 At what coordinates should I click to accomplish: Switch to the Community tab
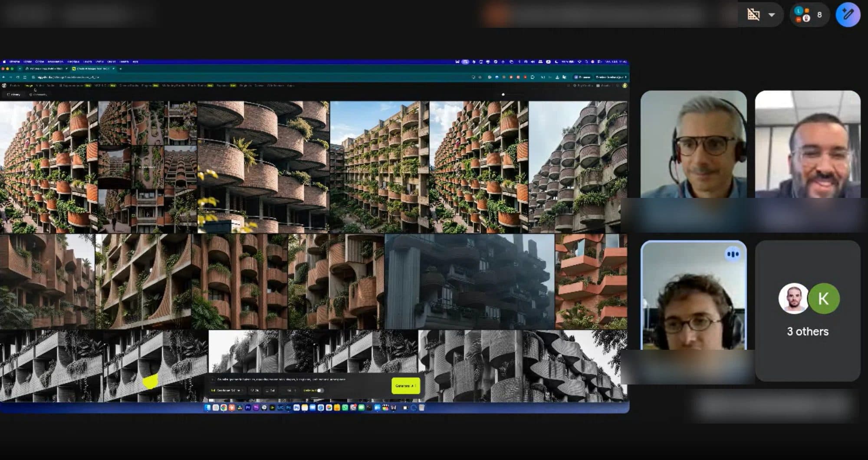38,94
